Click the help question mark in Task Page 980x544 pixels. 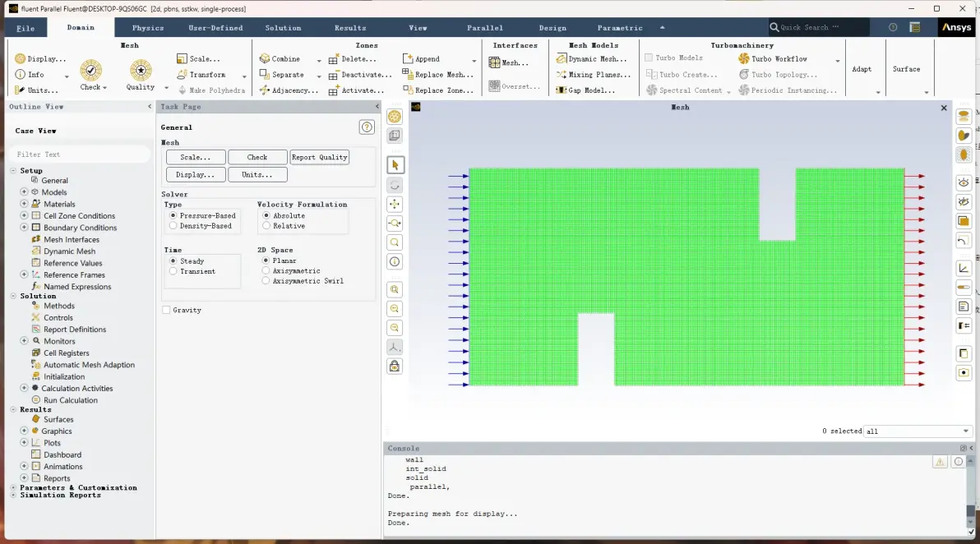367,127
